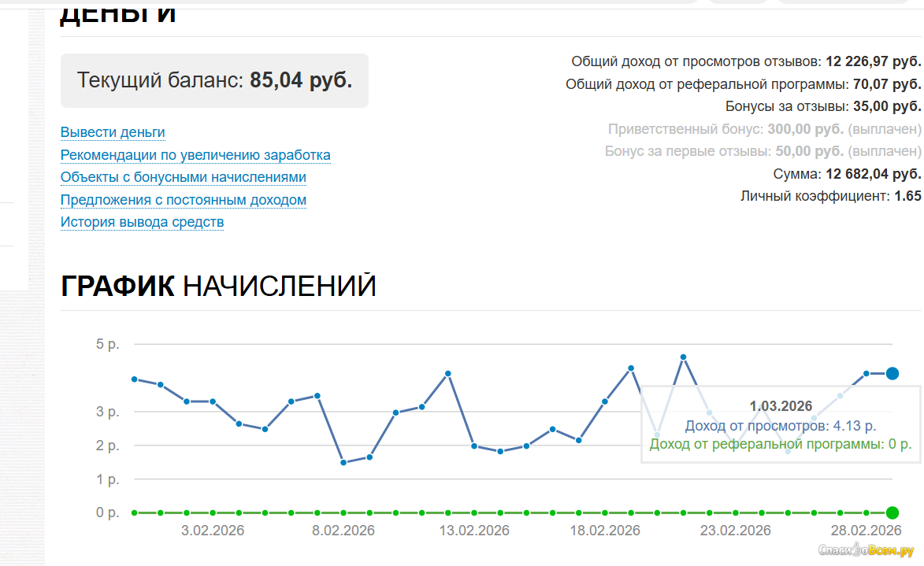Image resolution: width=924 pixels, height=566 pixels.
Task: Open "Предложения с постоянным доходом" link
Action: (x=183, y=200)
